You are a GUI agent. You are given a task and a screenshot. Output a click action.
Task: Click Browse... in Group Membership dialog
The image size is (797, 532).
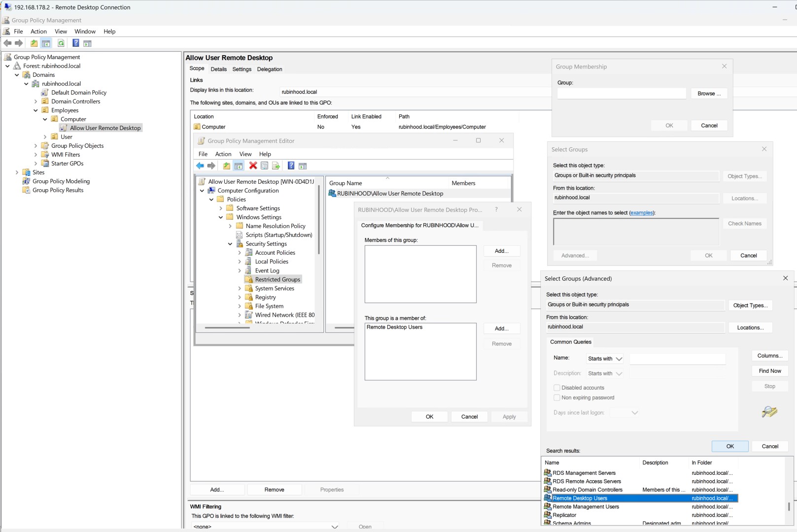tap(709, 94)
